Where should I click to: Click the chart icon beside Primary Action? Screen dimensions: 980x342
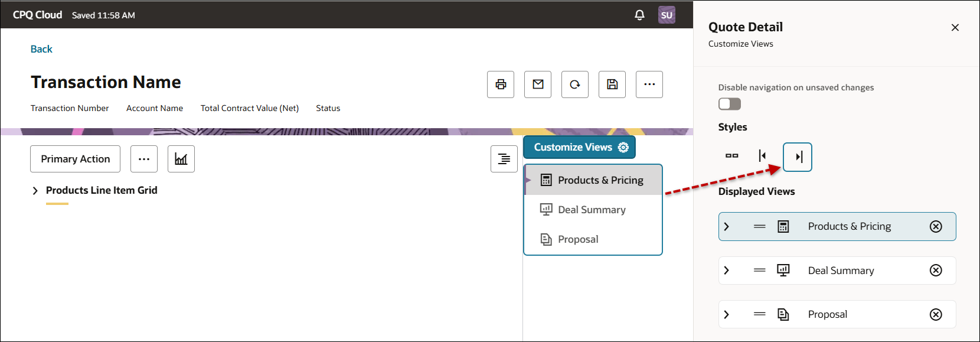[181, 159]
